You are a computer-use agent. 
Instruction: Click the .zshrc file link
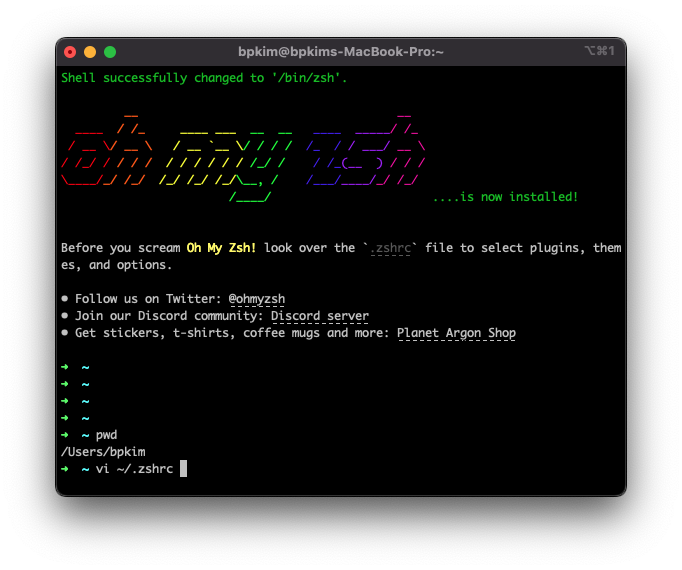pos(390,248)
